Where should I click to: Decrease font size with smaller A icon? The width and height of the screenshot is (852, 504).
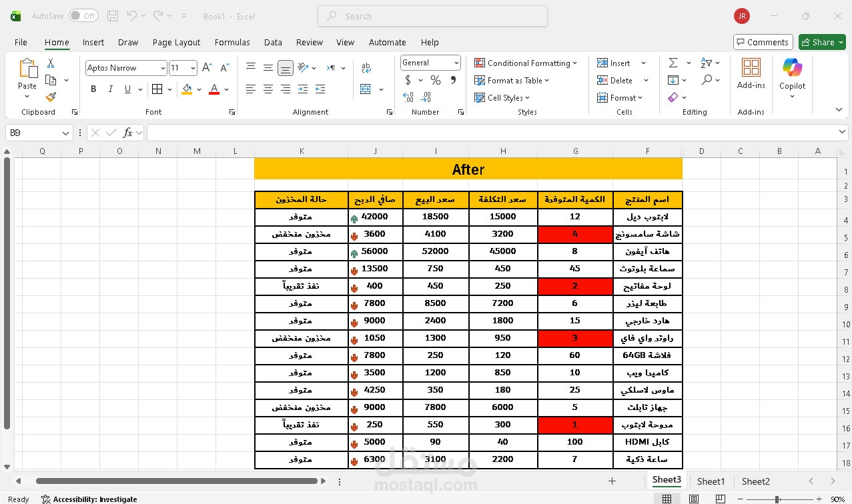[225, 68]
